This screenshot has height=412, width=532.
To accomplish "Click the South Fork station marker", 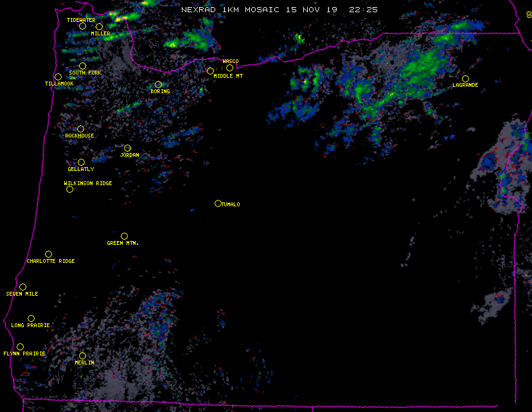I will [82, 66].
